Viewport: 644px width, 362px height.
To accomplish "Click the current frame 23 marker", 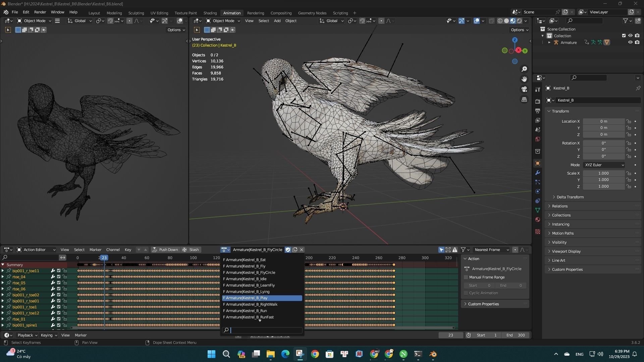I will pos(104,258).
